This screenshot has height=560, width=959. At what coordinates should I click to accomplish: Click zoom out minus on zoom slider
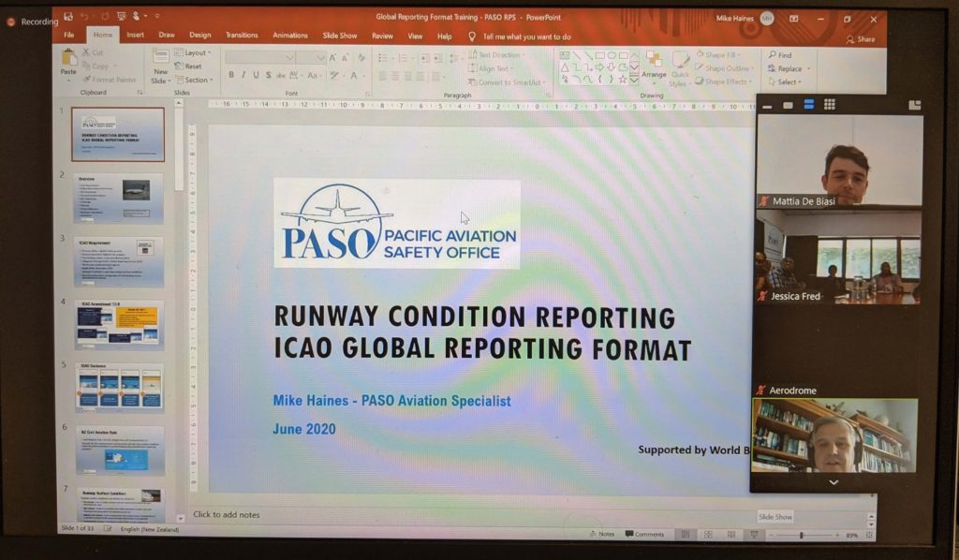pos(772,535)
